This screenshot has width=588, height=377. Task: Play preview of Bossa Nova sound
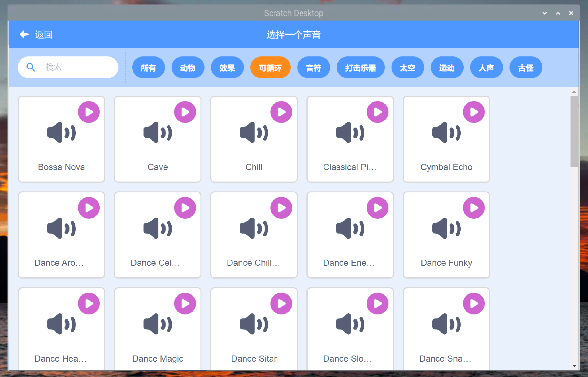tap(89, 112)
